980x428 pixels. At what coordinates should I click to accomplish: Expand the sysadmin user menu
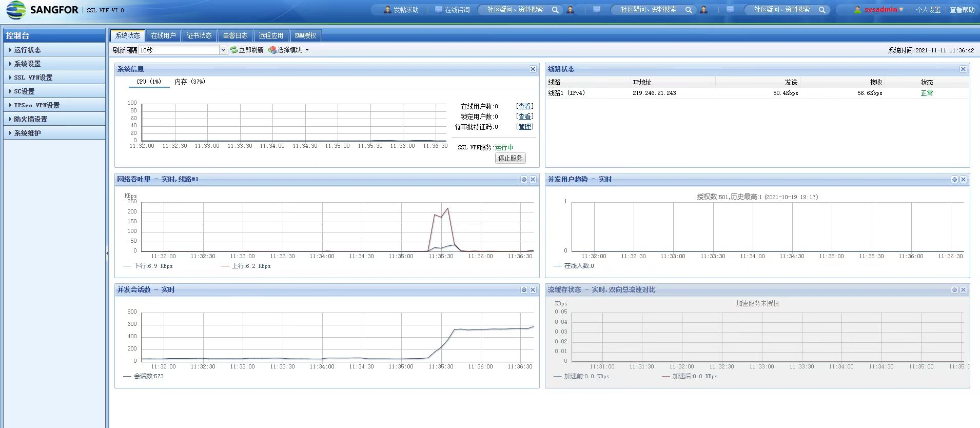coord(881,10)
